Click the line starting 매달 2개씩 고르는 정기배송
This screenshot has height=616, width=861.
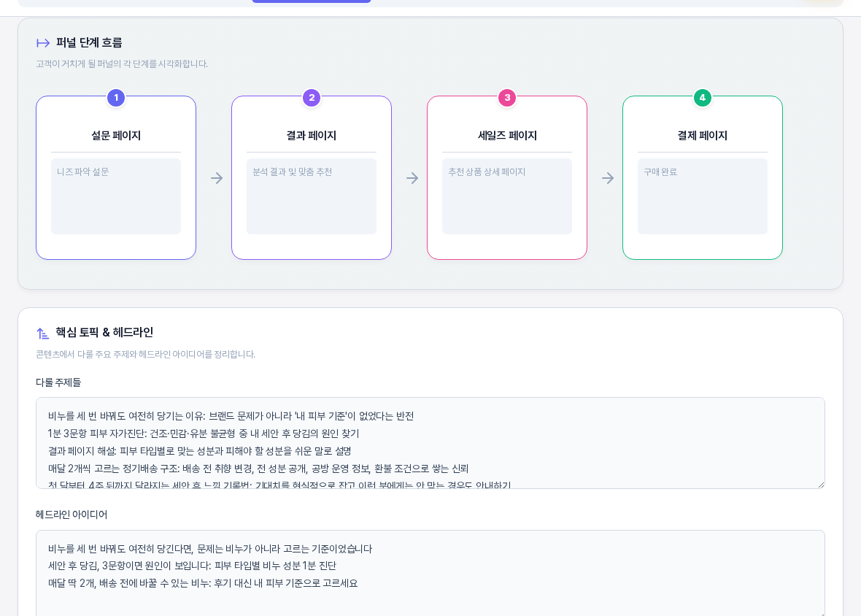[258, 469]
